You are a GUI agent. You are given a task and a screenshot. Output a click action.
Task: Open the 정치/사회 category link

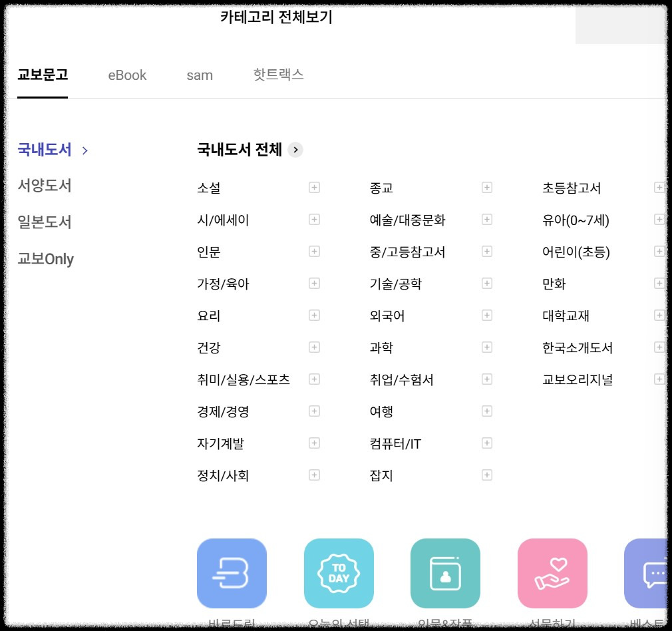(x=223, y=475)
